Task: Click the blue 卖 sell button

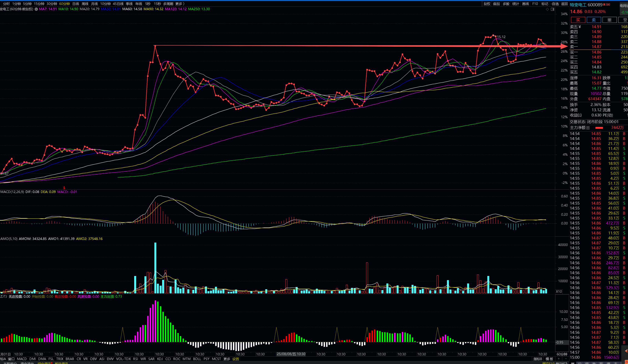Action: click(x=594, y=20)
